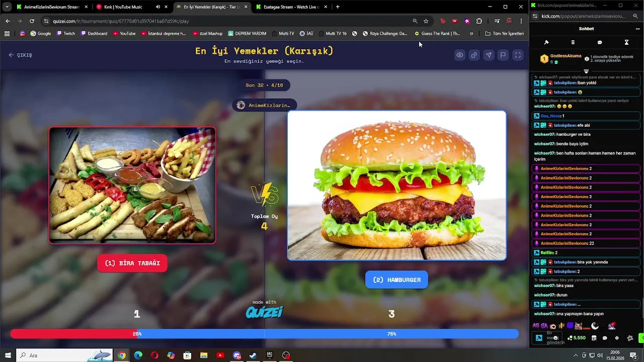Open emoji picker in Kick message box
The height and width of the screenshot is (362, 644).
point(555,338)
